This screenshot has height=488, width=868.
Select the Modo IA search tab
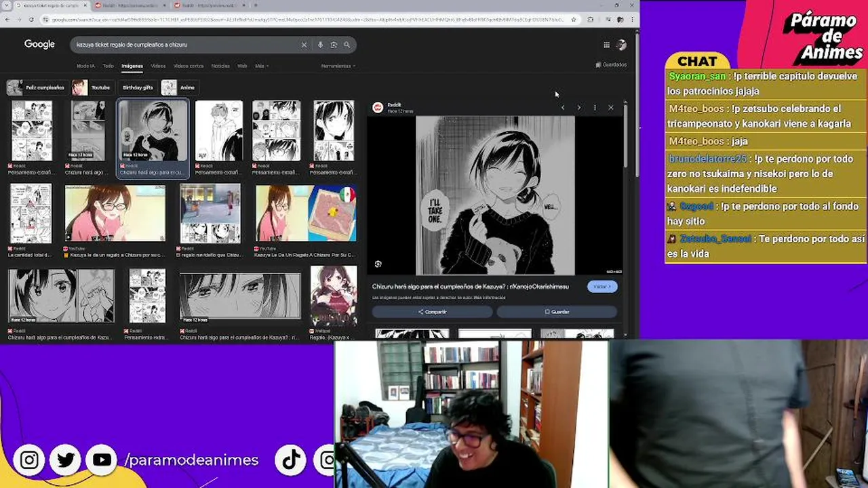tap(85, 66)
